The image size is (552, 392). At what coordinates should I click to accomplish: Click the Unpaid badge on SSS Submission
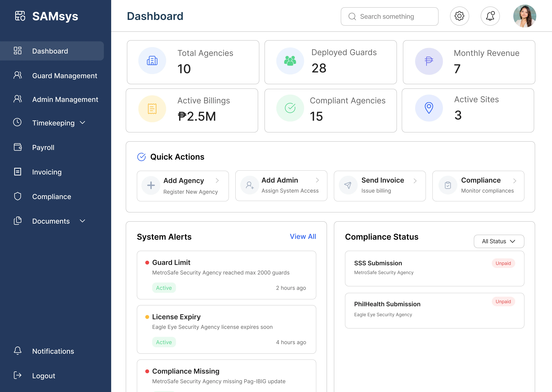point(503,263)
